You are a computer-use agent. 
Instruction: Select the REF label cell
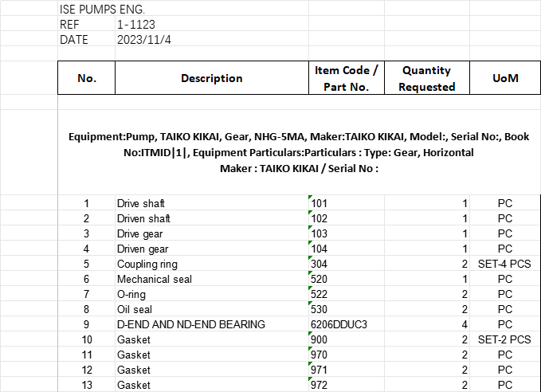click(x=86, y=24)
